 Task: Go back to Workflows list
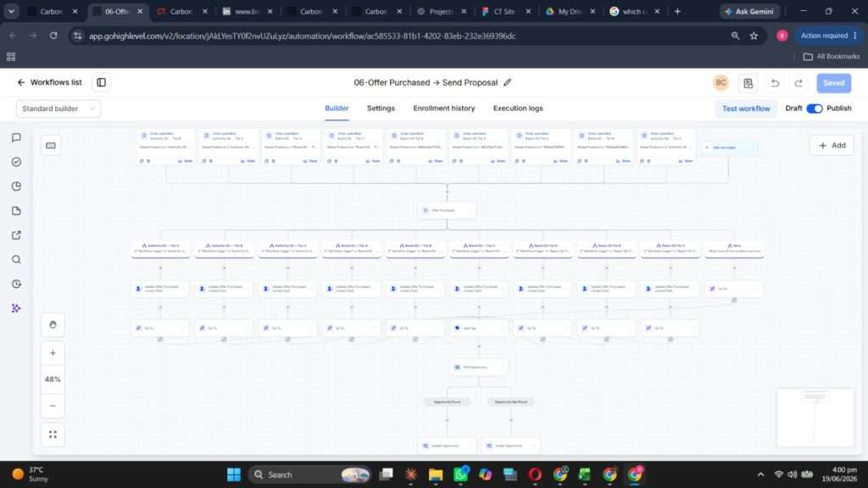tap(49, 82)
